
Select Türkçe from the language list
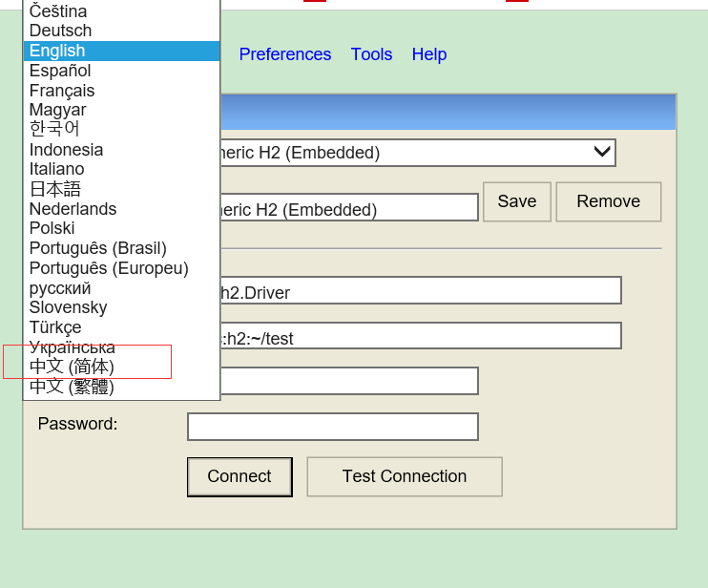click(55, 327)
